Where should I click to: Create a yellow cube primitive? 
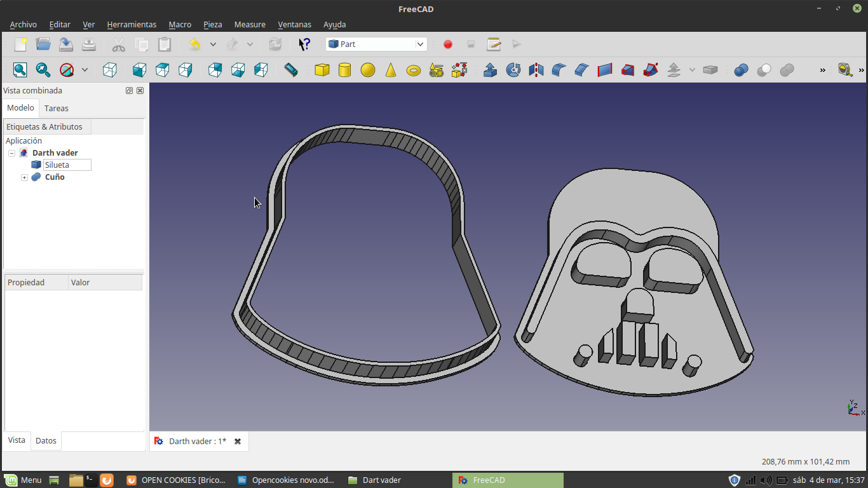tap(322, 70)
